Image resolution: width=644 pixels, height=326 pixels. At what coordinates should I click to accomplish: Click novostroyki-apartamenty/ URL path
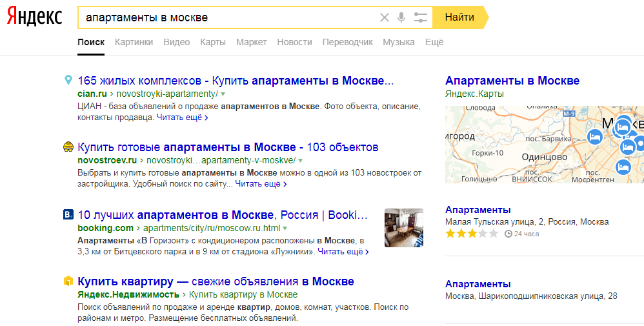(167, 94)
